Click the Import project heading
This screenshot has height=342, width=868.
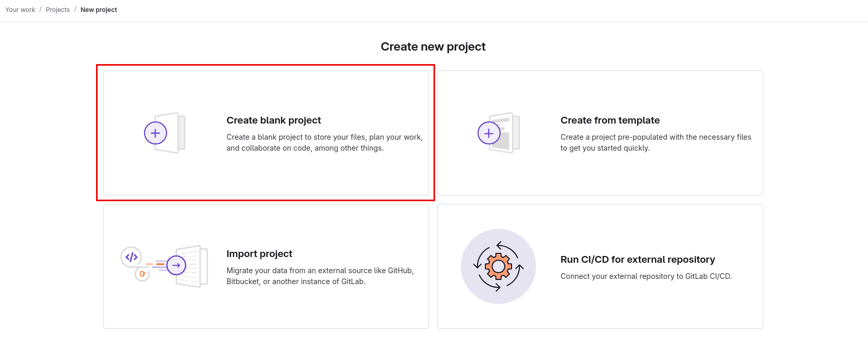[x=259, y=254]
